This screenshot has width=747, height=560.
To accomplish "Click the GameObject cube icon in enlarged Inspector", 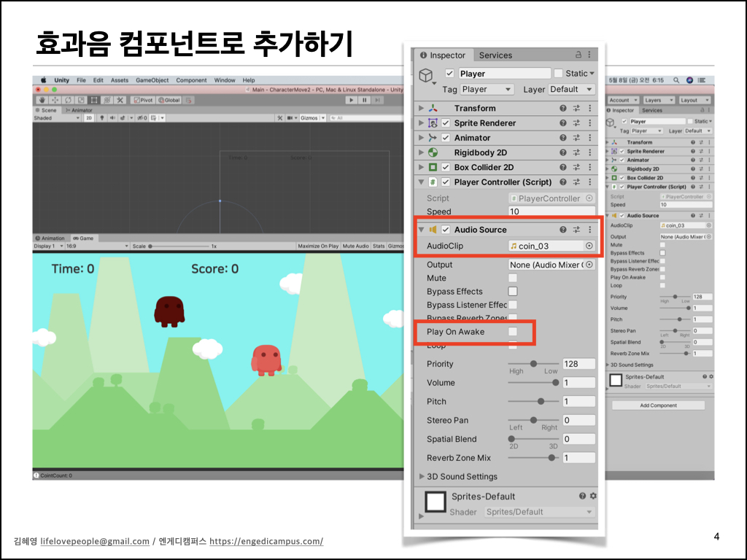I will pos(426,75).
